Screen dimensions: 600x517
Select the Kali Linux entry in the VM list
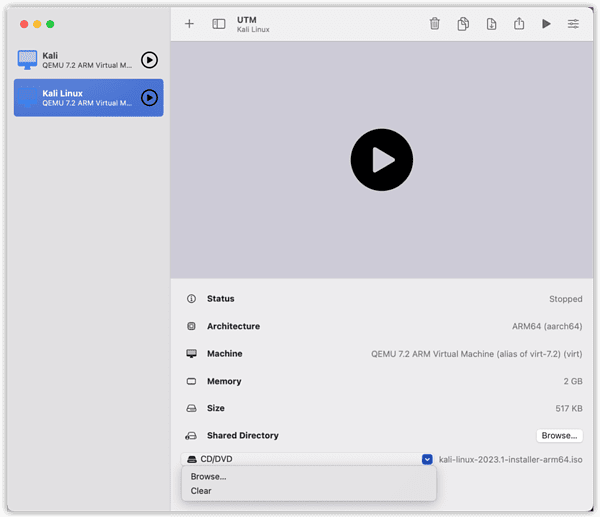click(80, 98)
